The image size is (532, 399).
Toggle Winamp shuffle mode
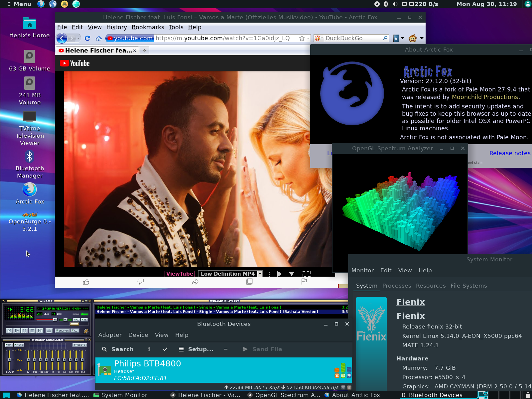coord(63,331)
